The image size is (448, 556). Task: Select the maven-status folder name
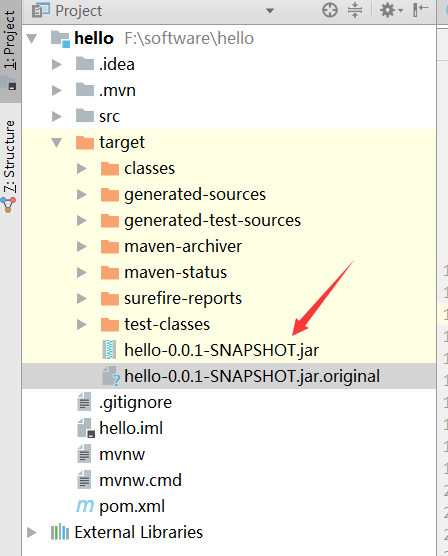click(x=176, y=272)
